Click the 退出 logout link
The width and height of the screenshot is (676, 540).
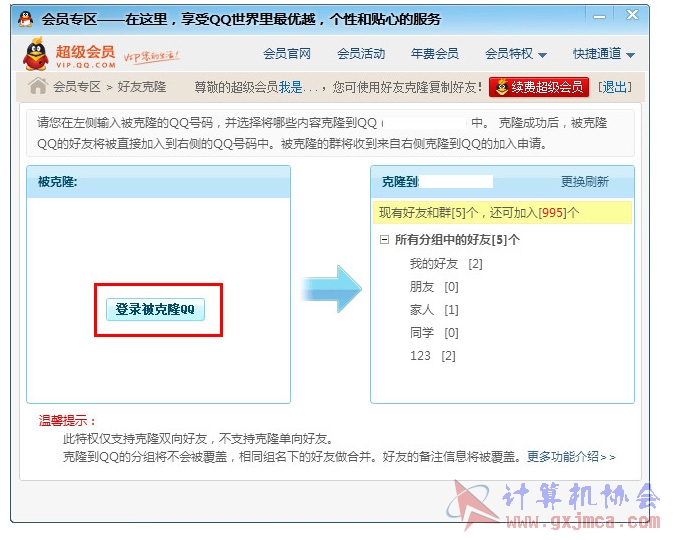click(614, 87)
